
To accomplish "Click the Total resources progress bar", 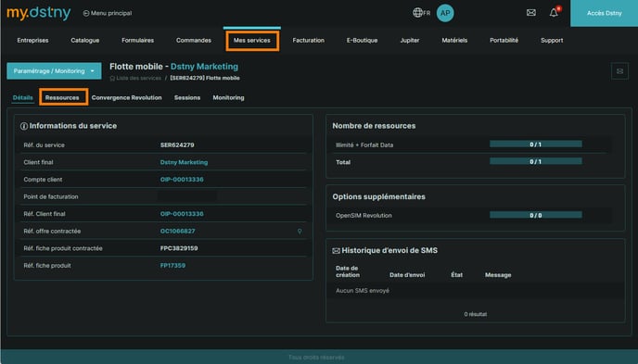I will click(x=536, y=161).
